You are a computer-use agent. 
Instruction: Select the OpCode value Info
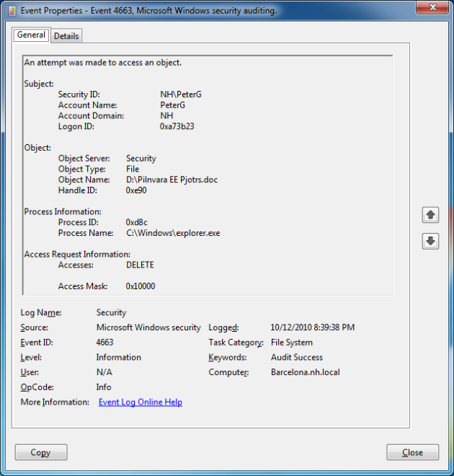pos(104,387)
